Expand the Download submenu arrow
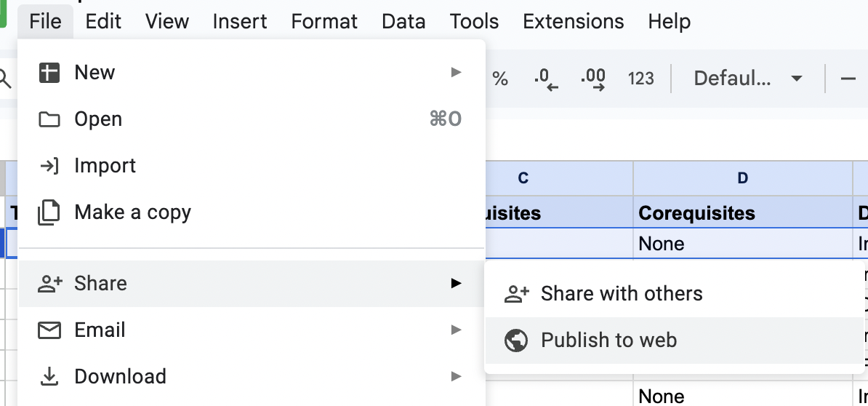Viewport: 868px width, 406px height. coord(456,377)
